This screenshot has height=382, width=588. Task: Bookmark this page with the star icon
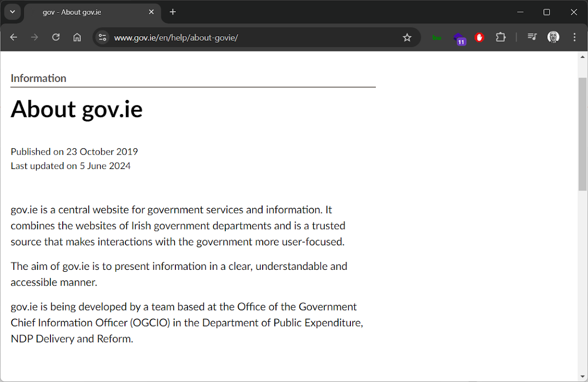[x=407, y=37]
